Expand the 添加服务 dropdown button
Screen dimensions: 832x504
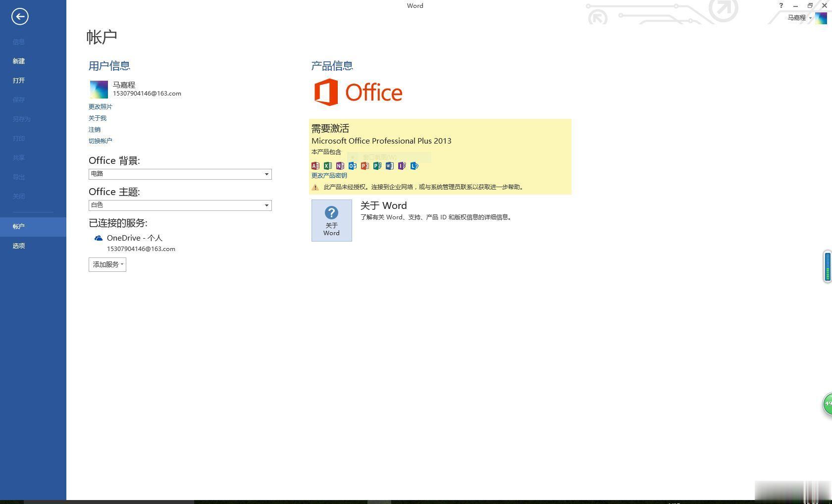coord(107,264)
